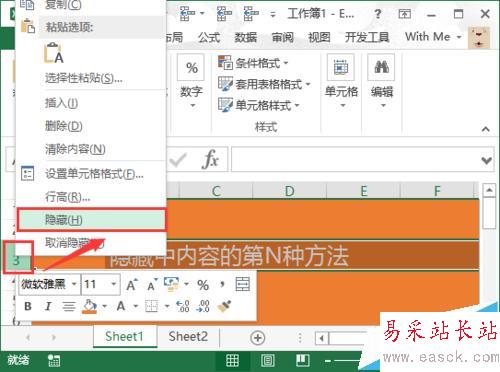Apply percent style from mini toolbar

coord(203,285)
